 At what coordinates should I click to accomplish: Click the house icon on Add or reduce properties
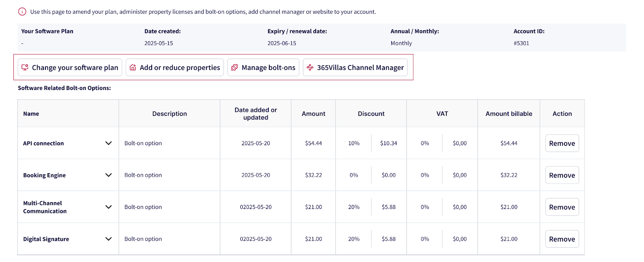133,68
